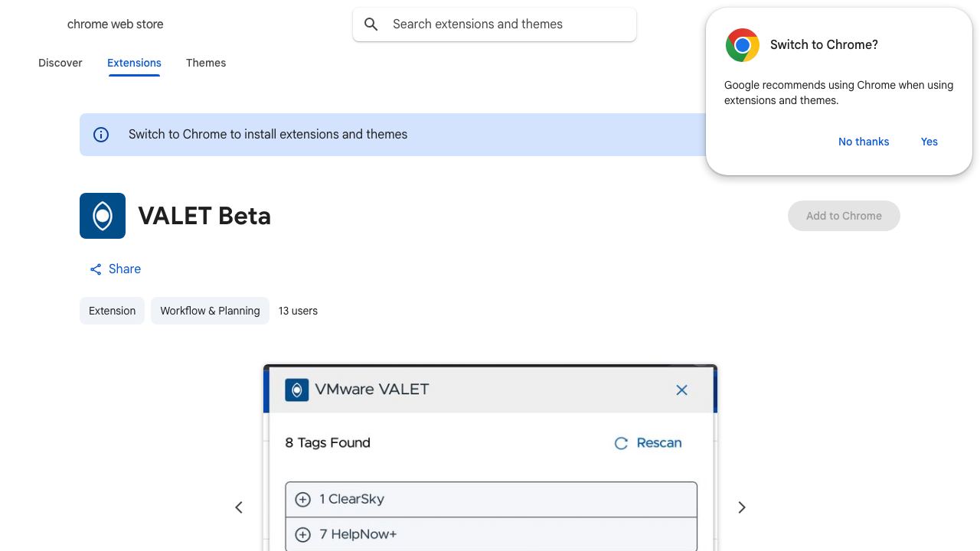Click the search magnifier icon
This screenshot has height=551, width=980.
click(x=371, y=24)
